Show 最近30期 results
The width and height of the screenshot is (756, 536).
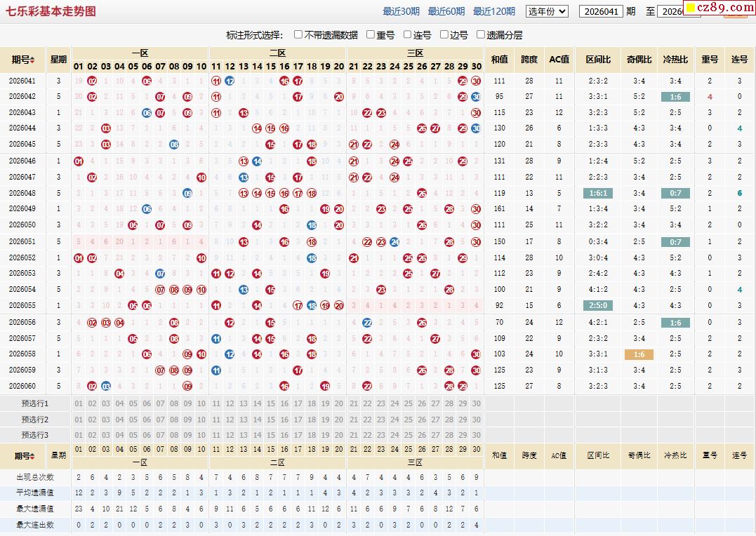[x=401, y=11]
